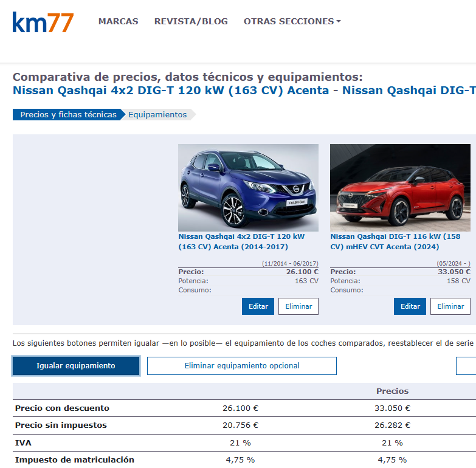Image resolution: width=476 pixels, height=468 pixels.
Task: Select the (05/2024 - ) date range
Action: click(454, 263)
